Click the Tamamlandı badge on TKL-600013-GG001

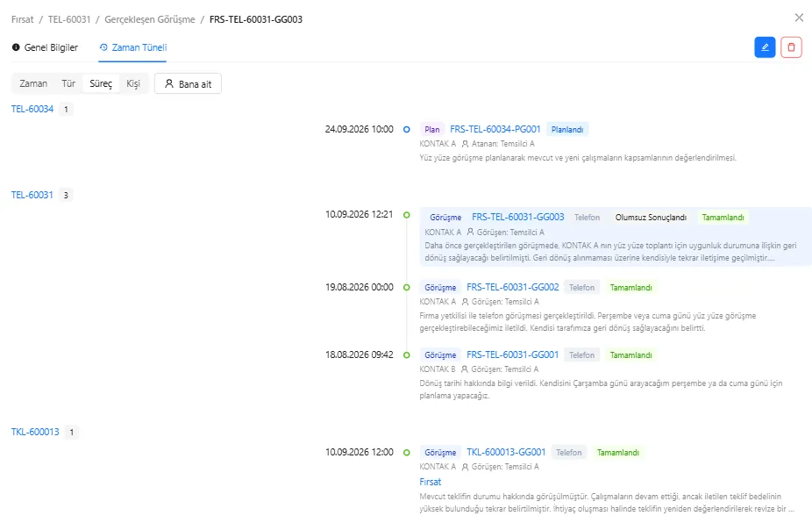point(618,452)
